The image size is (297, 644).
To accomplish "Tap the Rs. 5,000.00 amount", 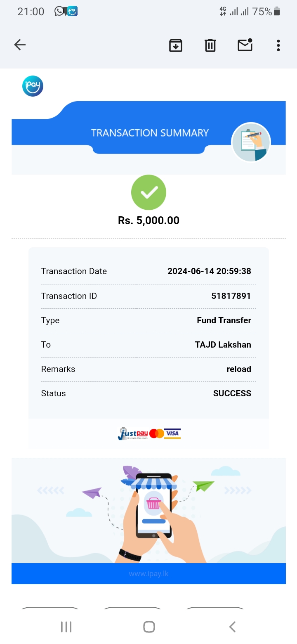I will (x=148, y=220).
